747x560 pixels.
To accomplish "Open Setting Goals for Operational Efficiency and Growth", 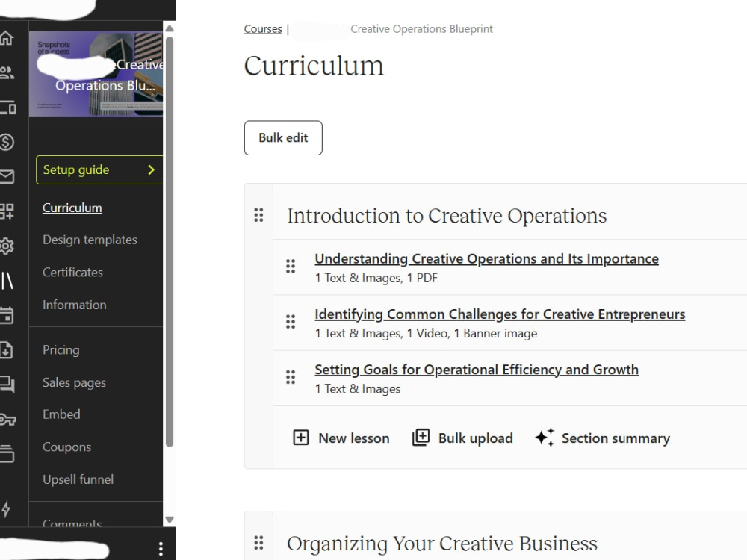I will [x=477, y=370].
